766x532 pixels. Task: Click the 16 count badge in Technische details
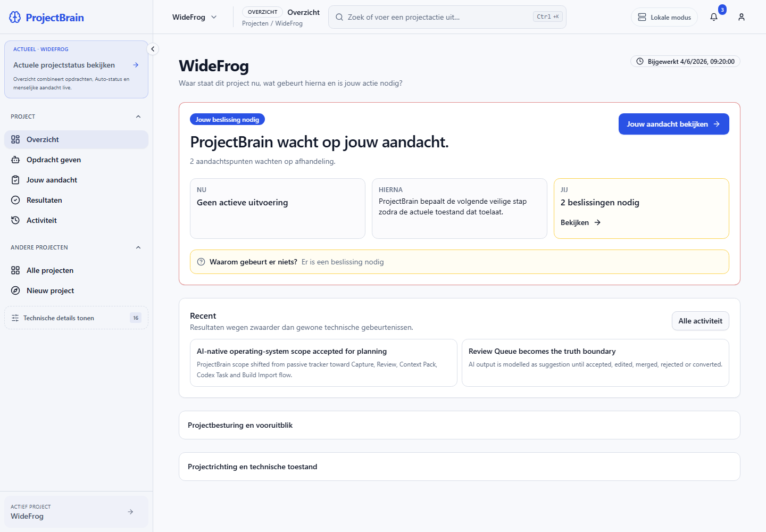pos(136,318)
